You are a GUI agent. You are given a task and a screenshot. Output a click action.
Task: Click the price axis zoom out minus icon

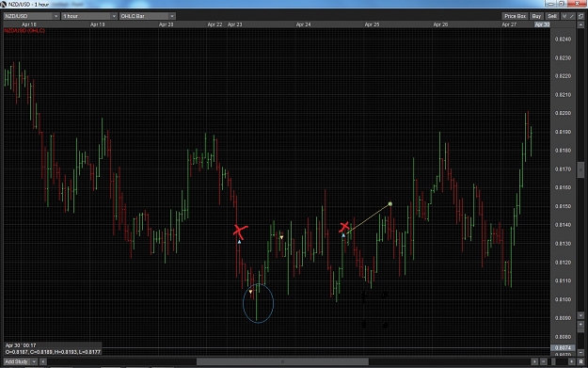(x=580, y=353)
